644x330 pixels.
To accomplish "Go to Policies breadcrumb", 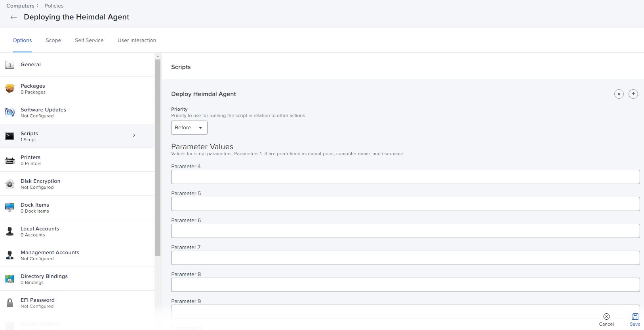I will click(54, 6).
